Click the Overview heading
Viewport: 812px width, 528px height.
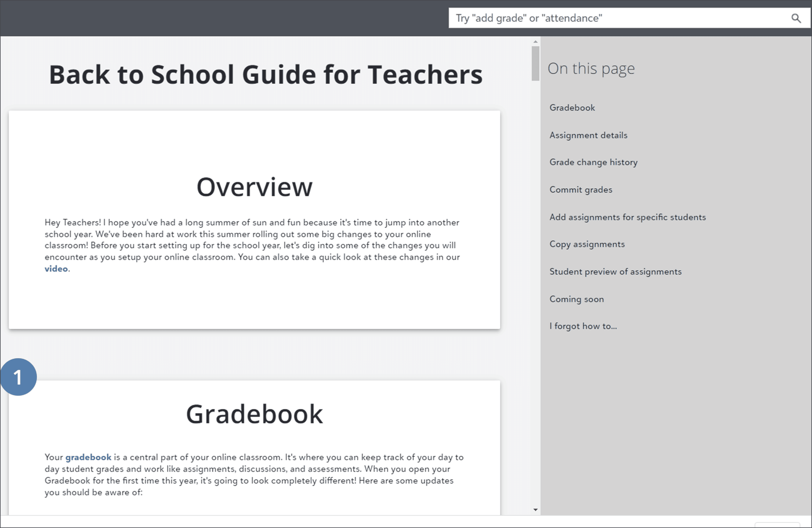pyautogui.click(x=254, y=187)
